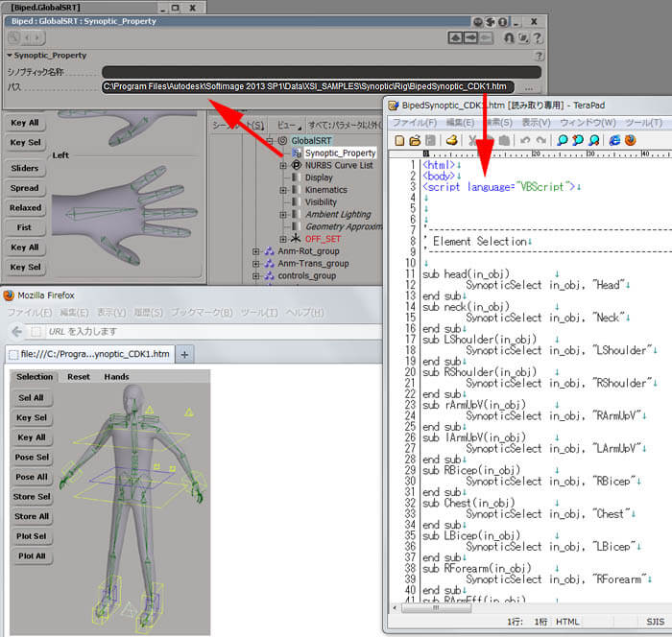Viewport: 672px width, 637px height.
Task: Click the Firefox back arrow button
Action: coord(14,332)
